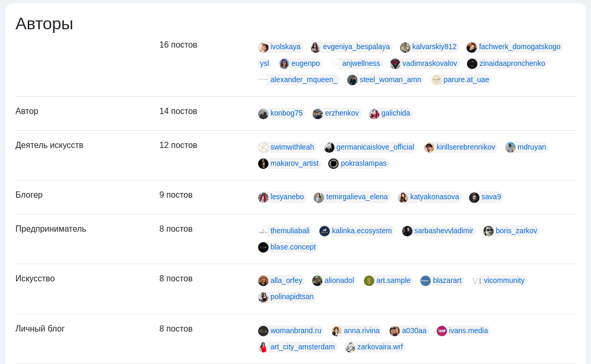The width and height of the screenshot is (591, 364).
Task: Click the blazarart blue avatar icon
Action: [426, 281]
